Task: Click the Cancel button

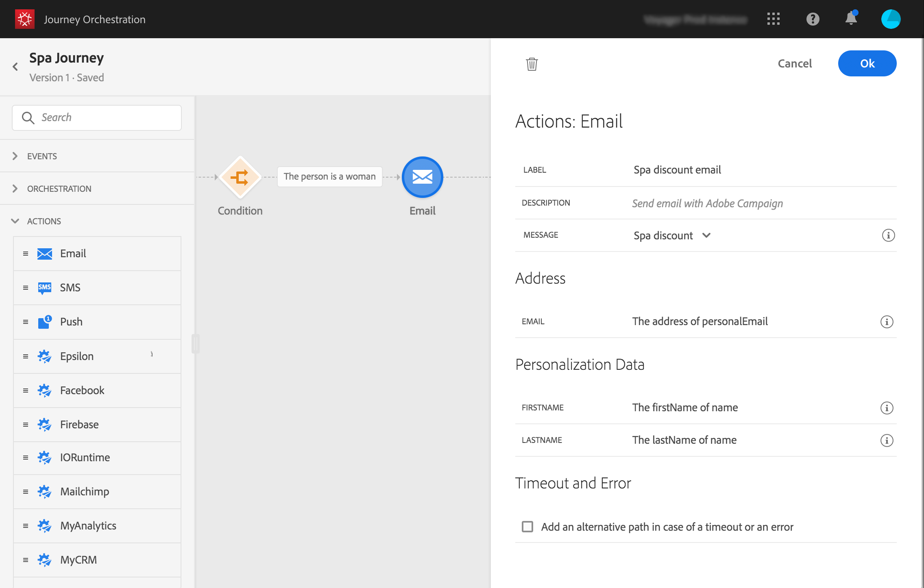Action: click(795, 63)
